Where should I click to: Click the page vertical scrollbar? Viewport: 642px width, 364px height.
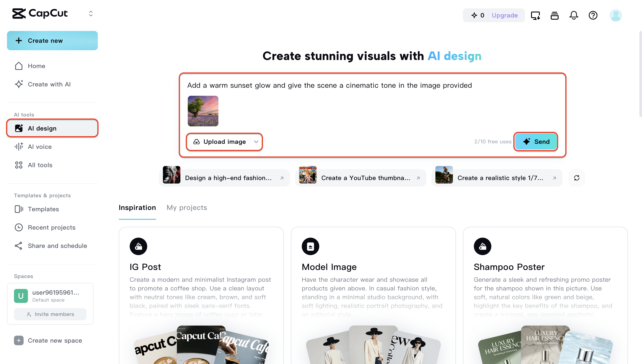[640, 74]
